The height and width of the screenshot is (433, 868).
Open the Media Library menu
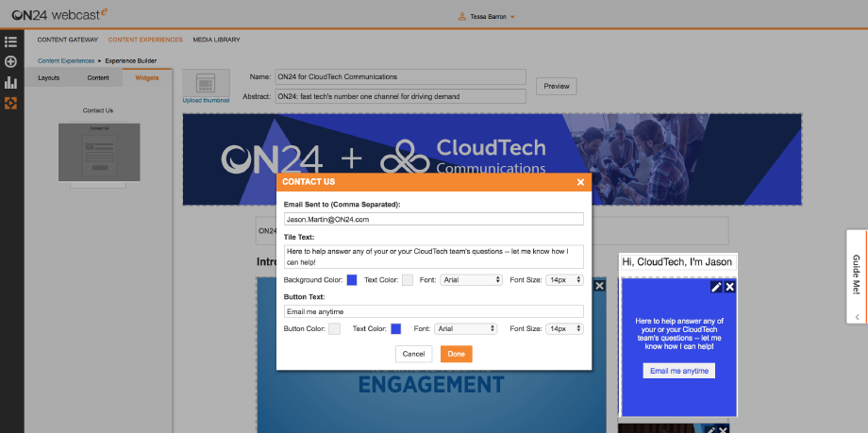[216, 40]
